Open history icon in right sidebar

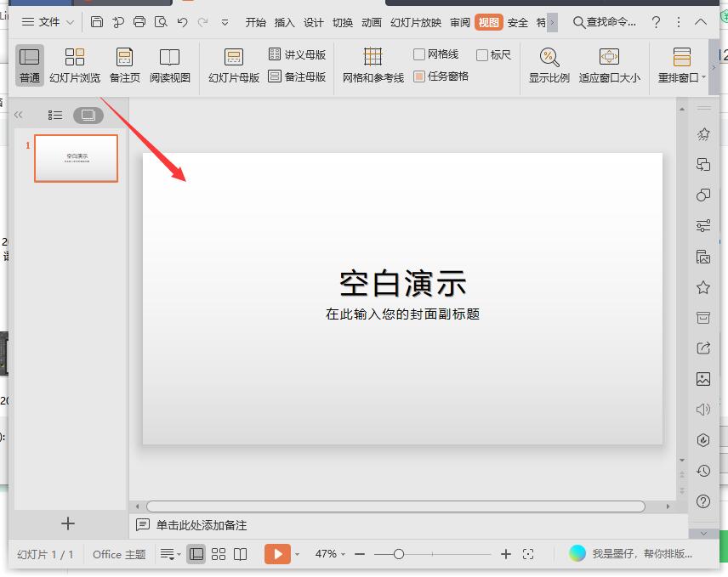pyautogui.click(x=703, y=471)
